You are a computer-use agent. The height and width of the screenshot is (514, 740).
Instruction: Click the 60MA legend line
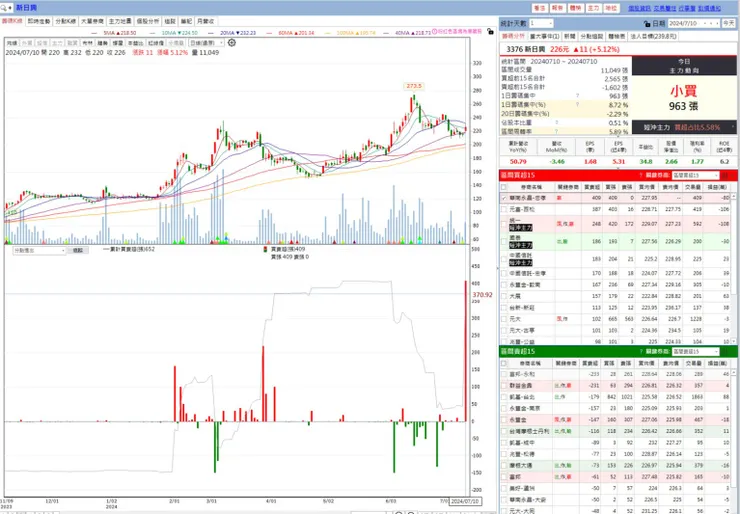(x=291, y=33)
